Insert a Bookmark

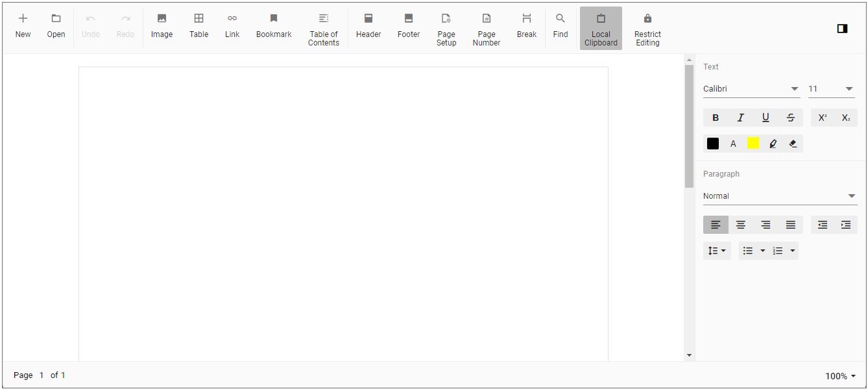tap(274, 27)
